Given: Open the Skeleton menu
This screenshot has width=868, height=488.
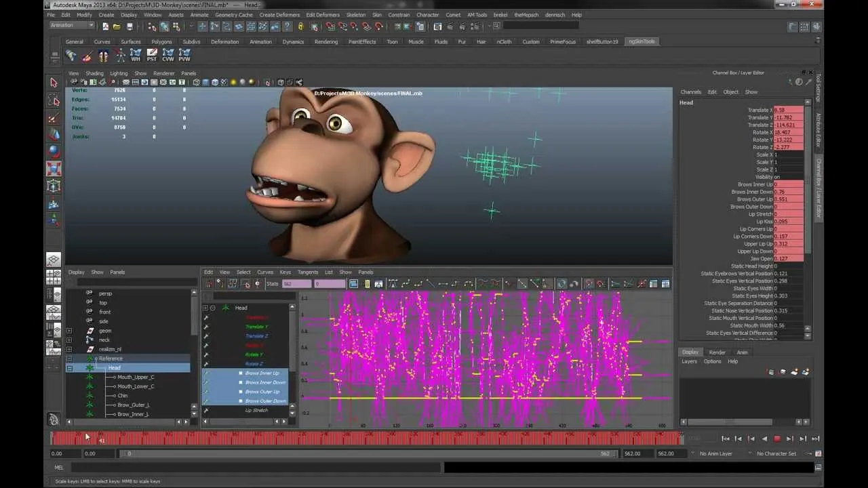Looking at the screenshot, I should click(x=356, y=15).
